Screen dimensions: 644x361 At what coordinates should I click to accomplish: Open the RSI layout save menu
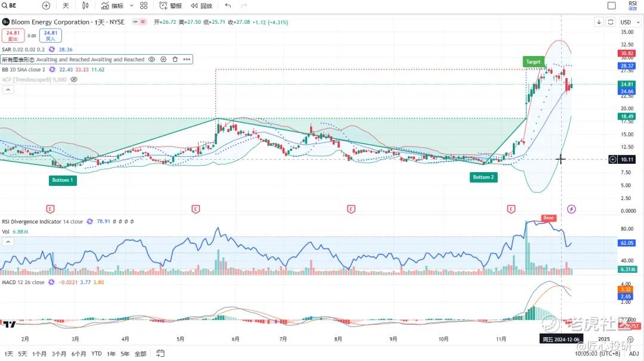point(633,6)
